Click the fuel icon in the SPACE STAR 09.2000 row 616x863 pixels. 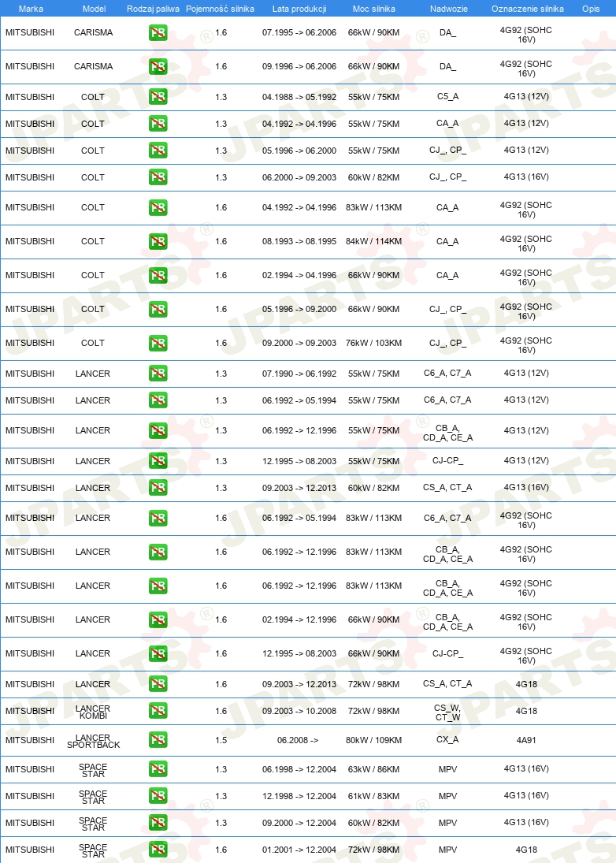pyautogui.click(x=158, y=823)
